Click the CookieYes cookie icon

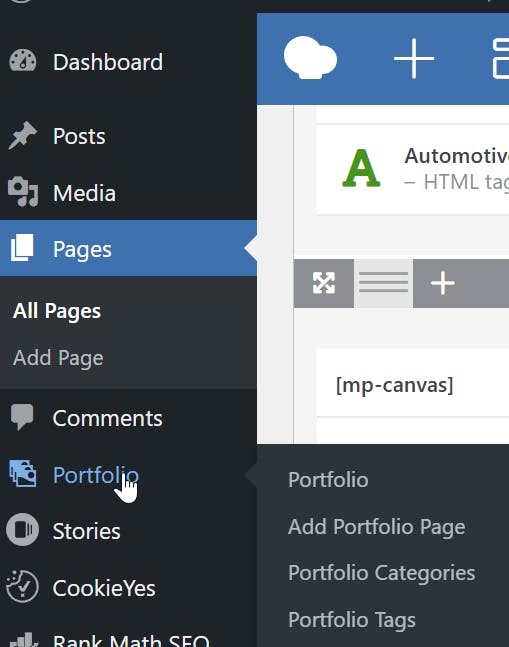(23, 586)
